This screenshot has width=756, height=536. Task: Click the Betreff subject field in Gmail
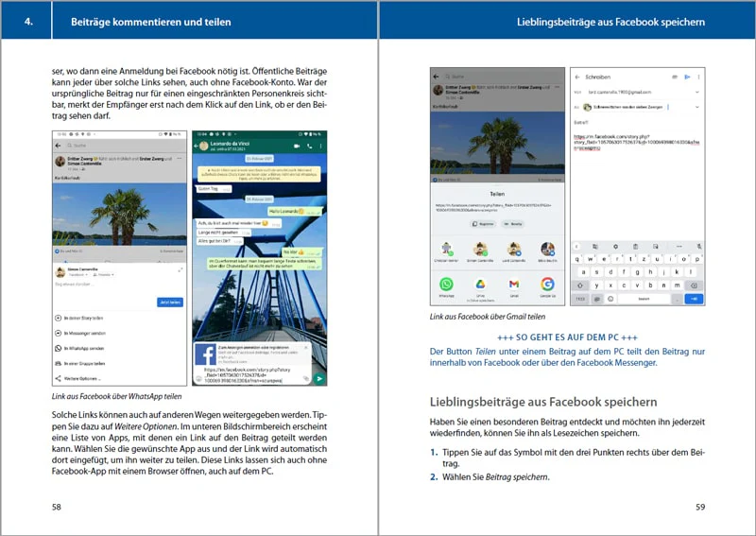(x=636, y=123)
